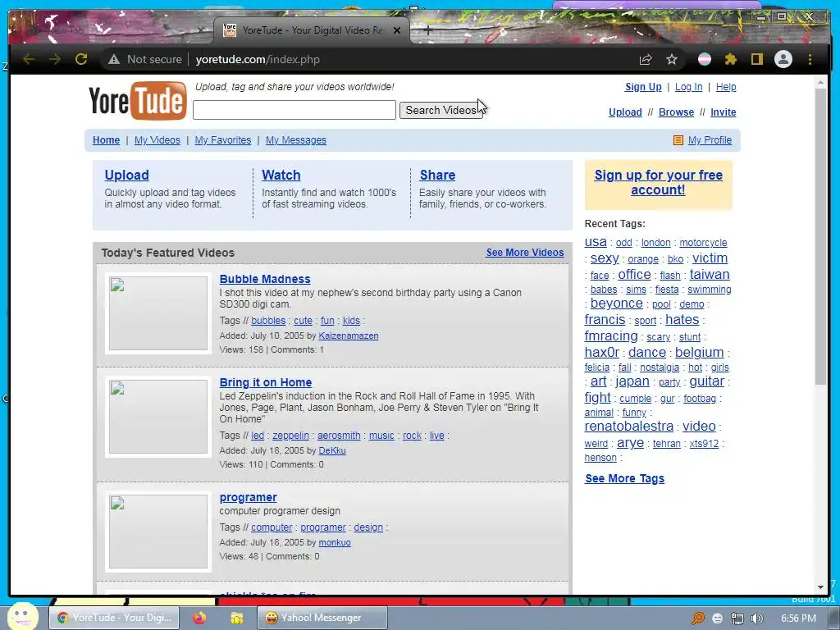Open See More Tags link
The image size is (840, 630).
pyautogui.click(x=624, y=478)
